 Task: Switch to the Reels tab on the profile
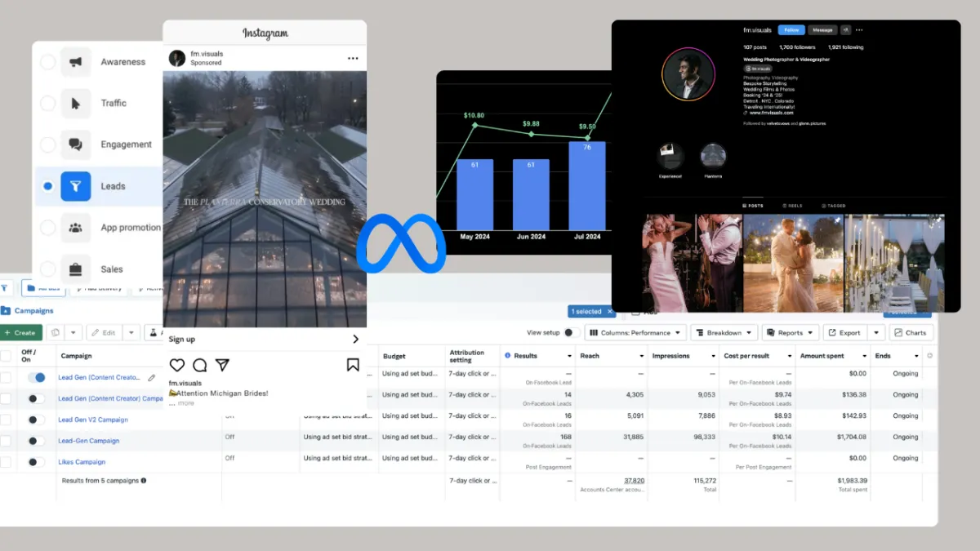click(792, 206)
